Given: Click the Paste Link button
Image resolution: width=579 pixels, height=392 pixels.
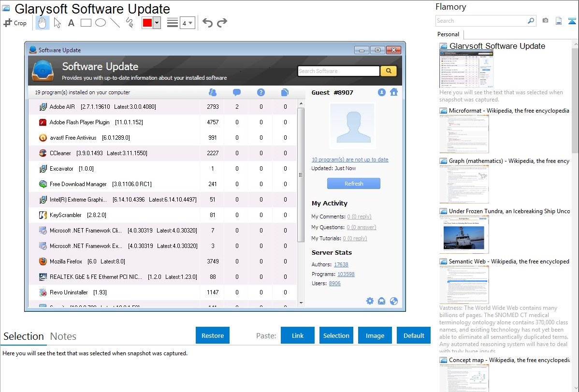Looking at the screenshot, I should 298,335.
